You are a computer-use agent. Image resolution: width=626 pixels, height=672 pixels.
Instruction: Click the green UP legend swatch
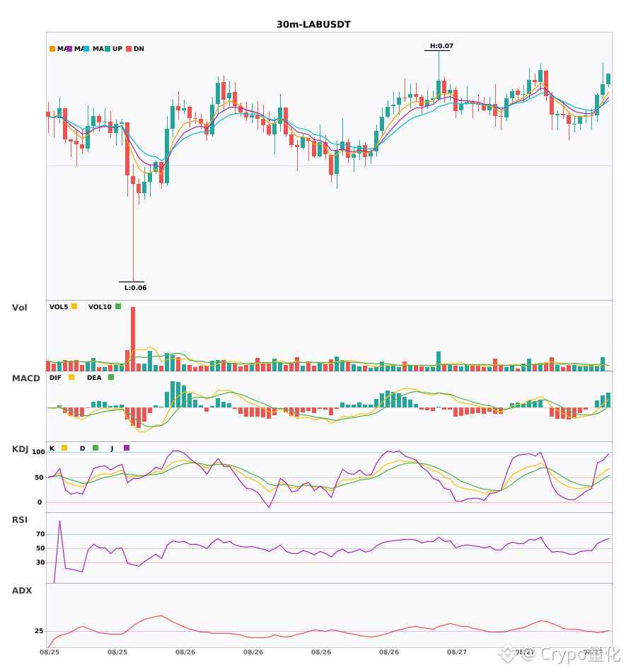[108, 49]
